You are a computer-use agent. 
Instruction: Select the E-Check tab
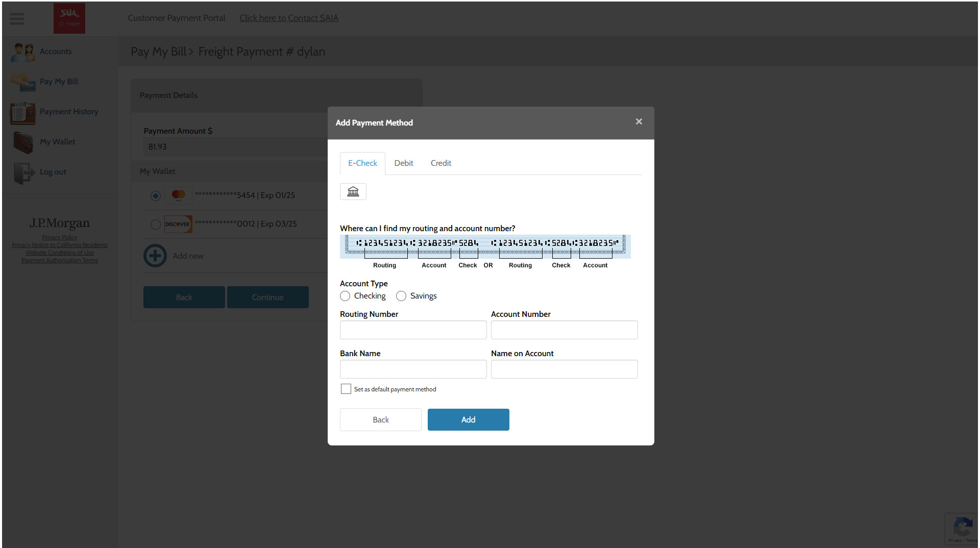(362, 163)
